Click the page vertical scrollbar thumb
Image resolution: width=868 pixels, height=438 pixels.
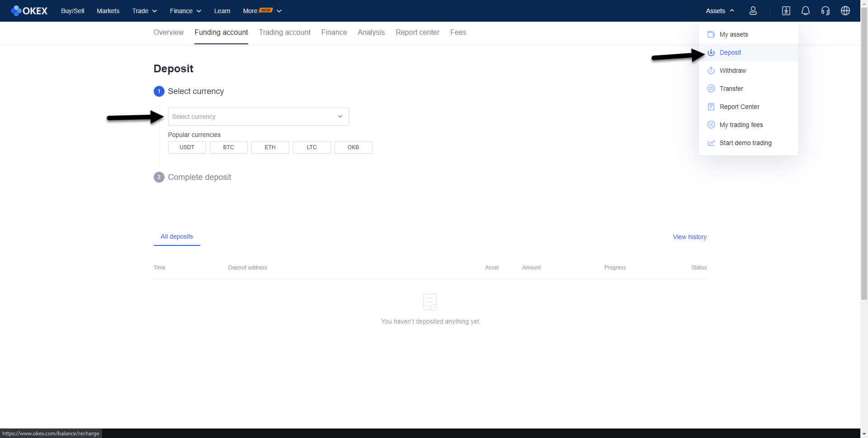click(864, 154)
